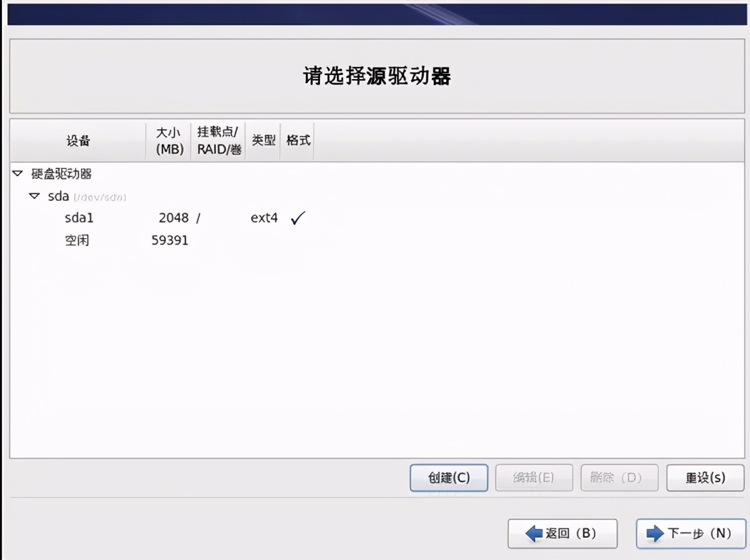Screen dimensions: 750x560
Task: Click the 硬盘驱动器 label
Action: (x=61, y=174)
